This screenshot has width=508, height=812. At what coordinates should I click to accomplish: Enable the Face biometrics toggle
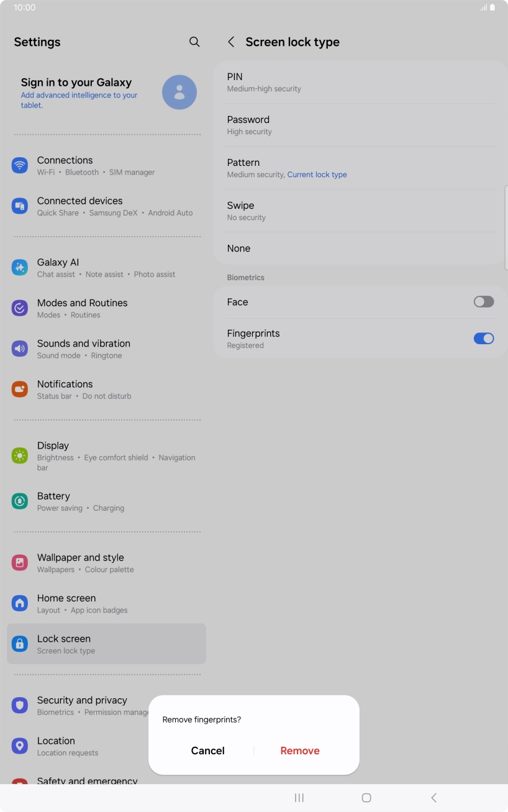(484, 302)
